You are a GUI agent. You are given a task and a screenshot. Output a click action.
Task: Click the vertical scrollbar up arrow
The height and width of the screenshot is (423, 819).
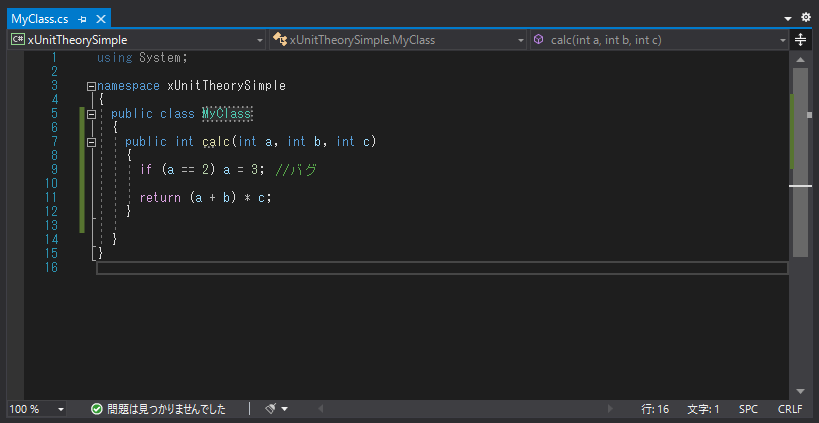coord(800,59)
